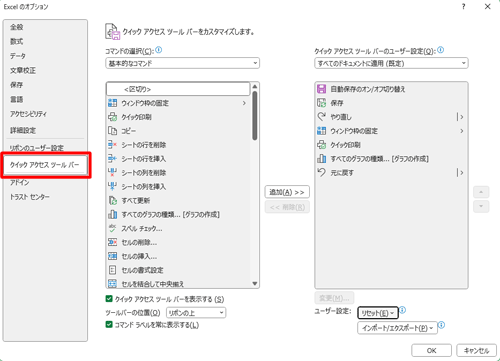
Task: Click info icon next to コマンドの選択
Action: 159,50
